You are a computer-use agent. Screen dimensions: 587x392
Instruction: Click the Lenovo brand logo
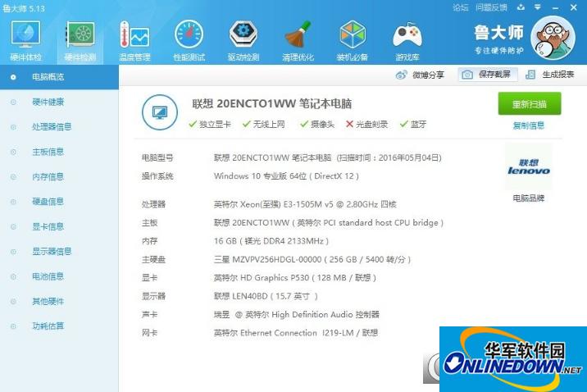529,166
